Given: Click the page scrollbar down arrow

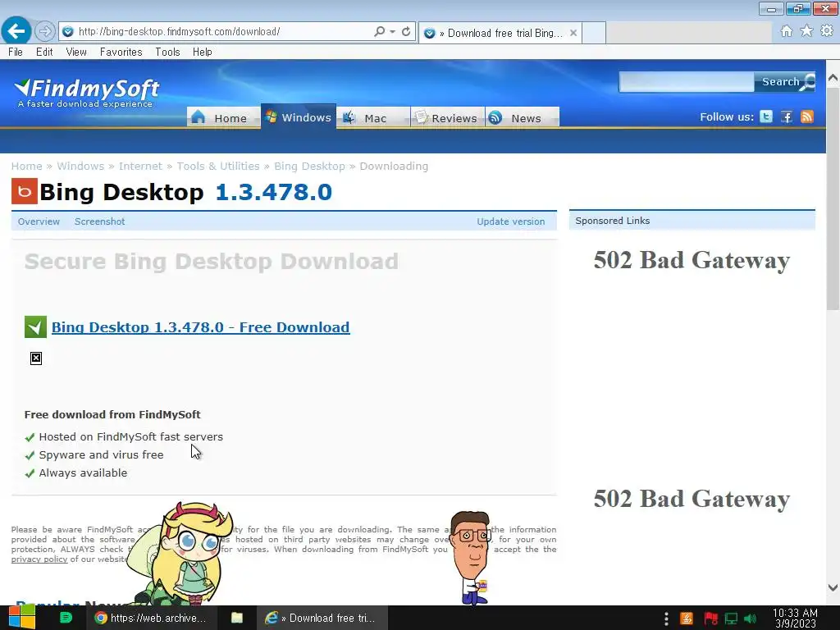Looking at the screenshot, I should coord(833,587).
